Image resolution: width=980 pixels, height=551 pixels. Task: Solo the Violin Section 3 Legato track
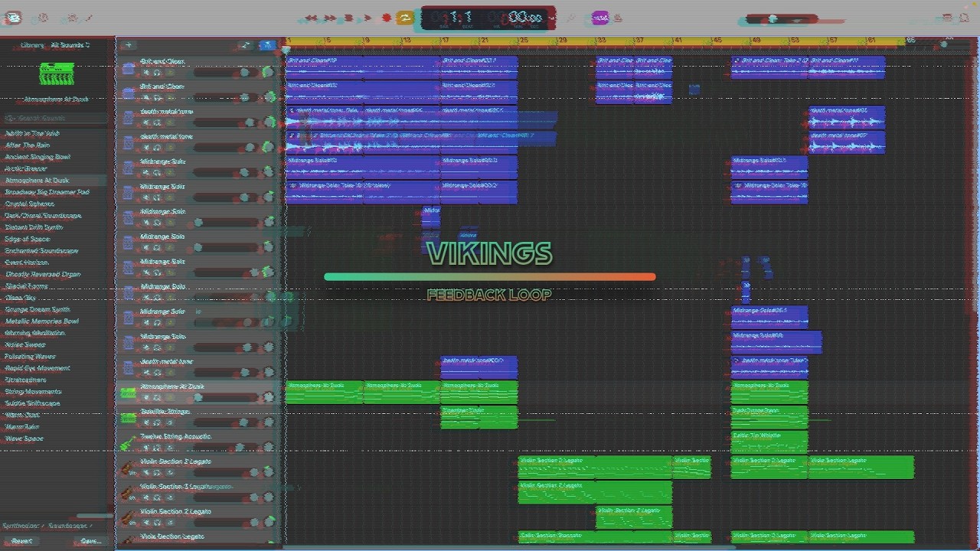(158, 497)
